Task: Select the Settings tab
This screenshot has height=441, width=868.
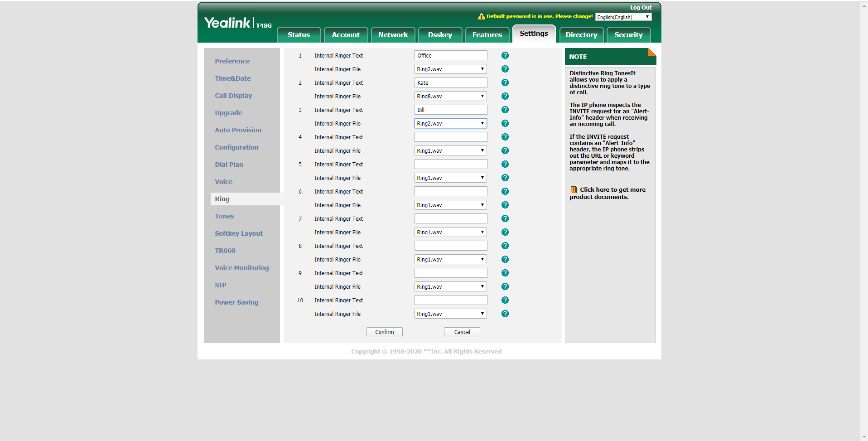Action: tap(534, 34)
